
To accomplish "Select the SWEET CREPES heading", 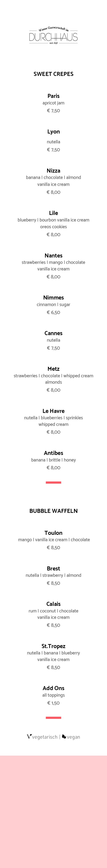I will (x=53, y=74).
